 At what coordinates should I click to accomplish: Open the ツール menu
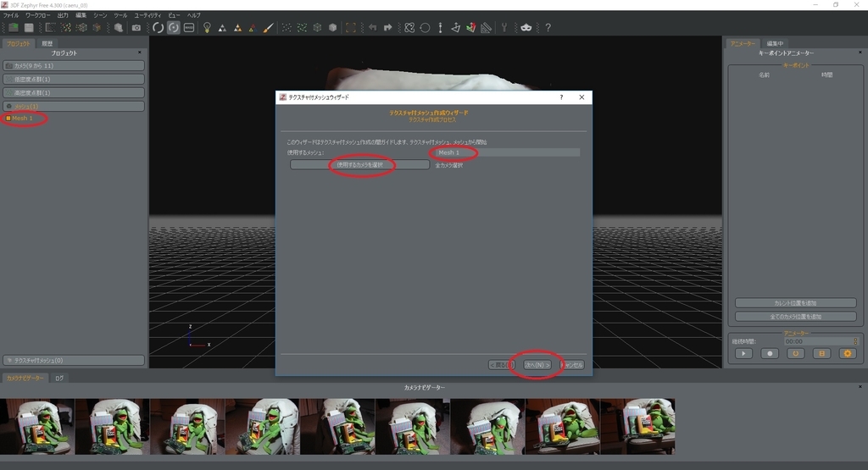(x=120, y=15)
